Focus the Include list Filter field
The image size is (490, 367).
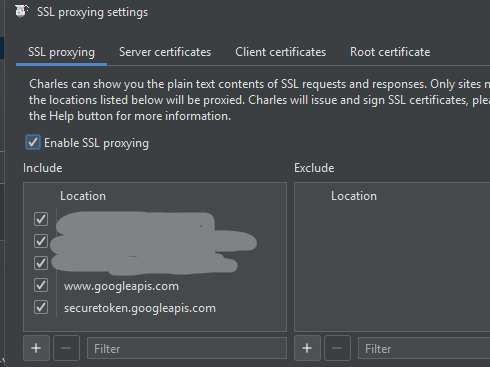187,348
